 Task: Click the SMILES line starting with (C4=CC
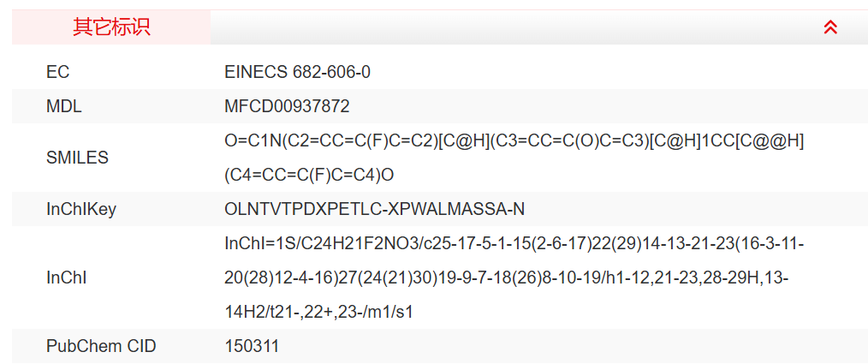click(x=309, y=175)
